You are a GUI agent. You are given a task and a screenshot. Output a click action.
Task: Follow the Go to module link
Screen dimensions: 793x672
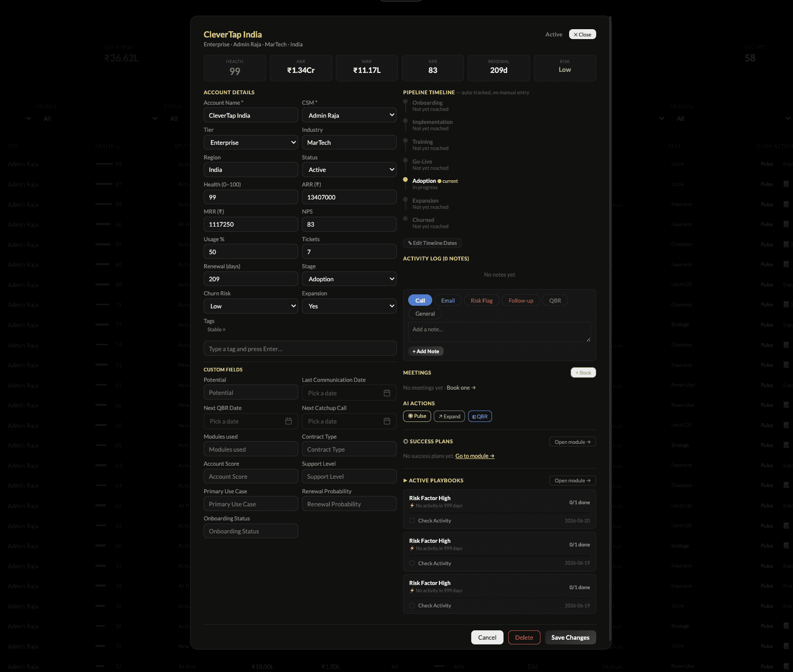click(475, 456)
